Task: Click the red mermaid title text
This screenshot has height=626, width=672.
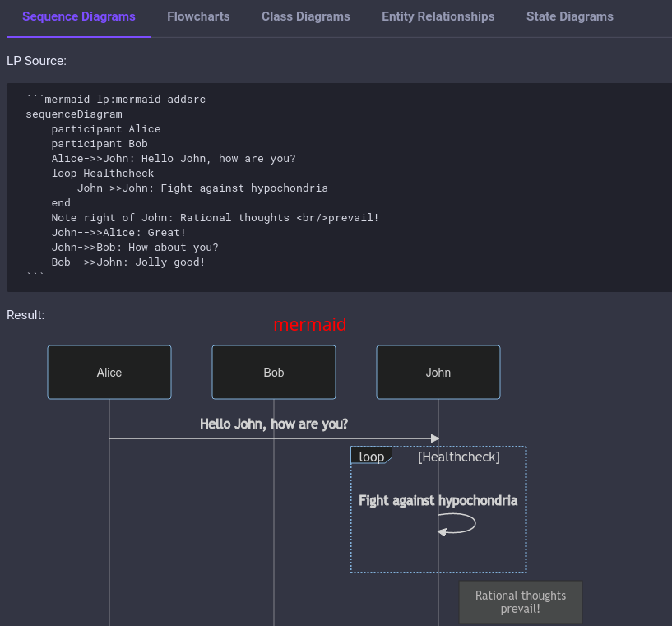Action: [309, 324]
